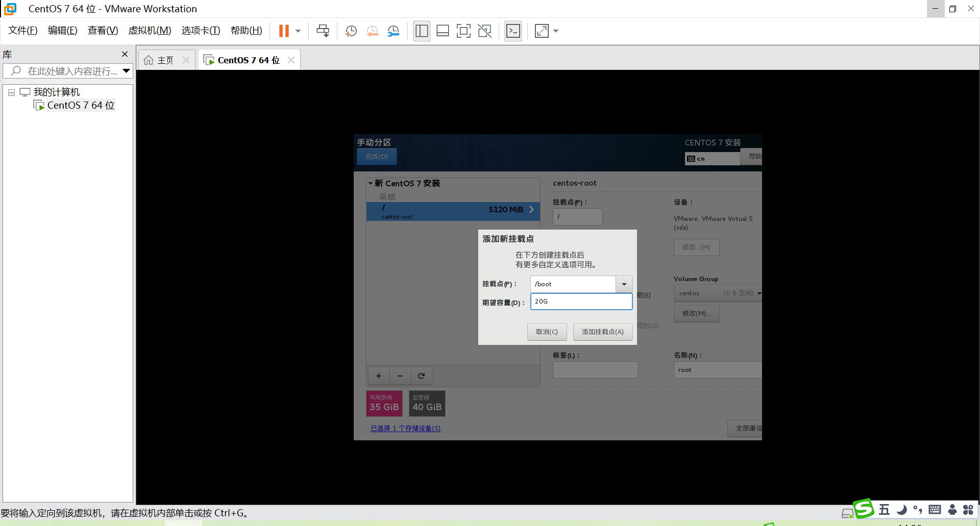The image size is (980, 526).
Task: Enter full screen mode
Action: [x=463, y=31]
